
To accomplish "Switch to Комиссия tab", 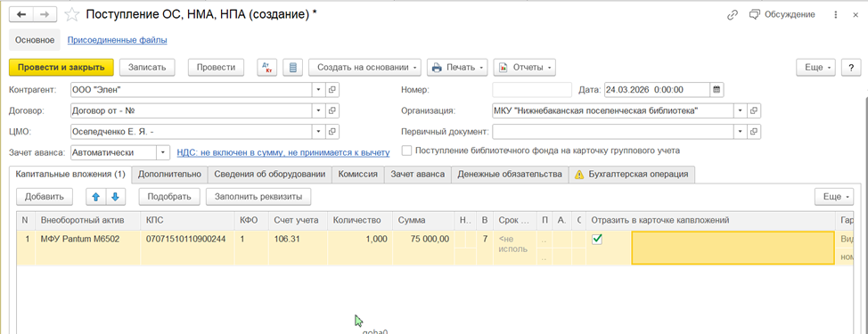I will pos(358,175).
